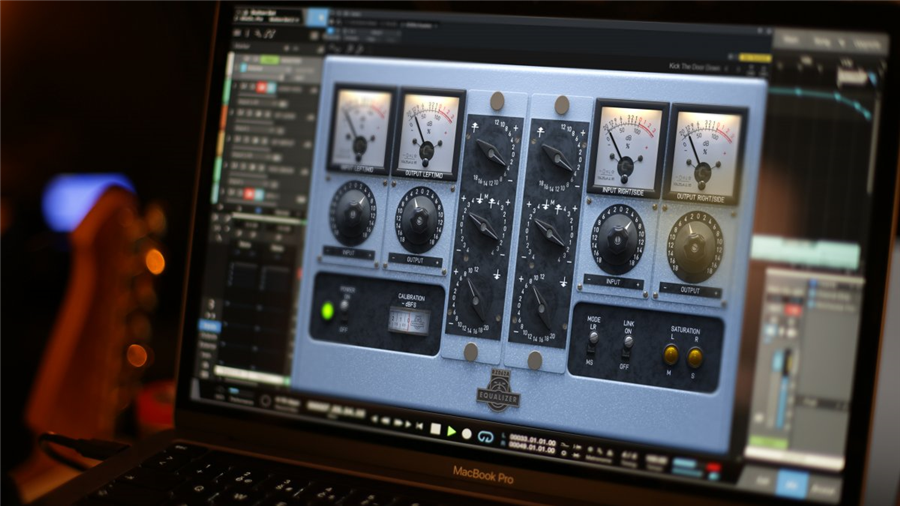Toggle the Mode LR/MS switch
This screenshot has width=900, height=506.
(594, 340)
